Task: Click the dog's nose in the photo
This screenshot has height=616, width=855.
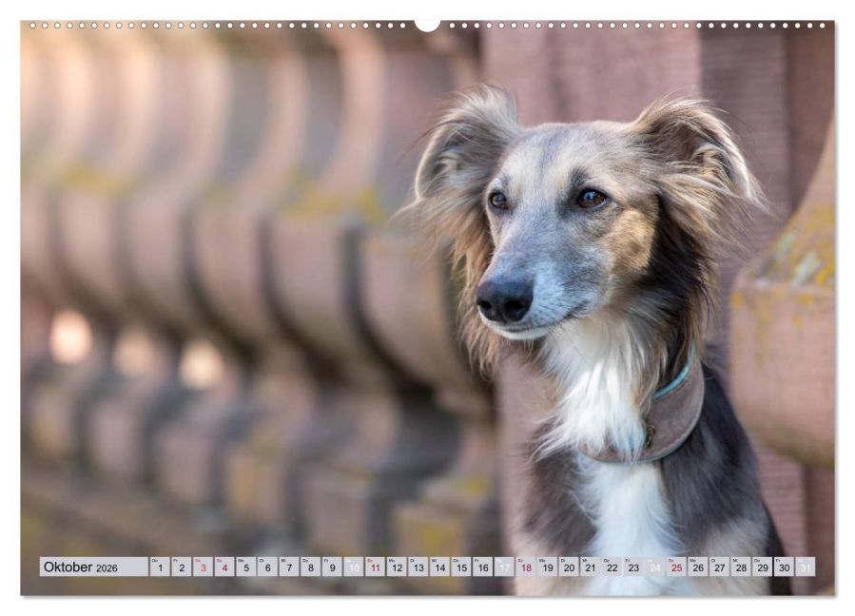Action: (504, 299)
